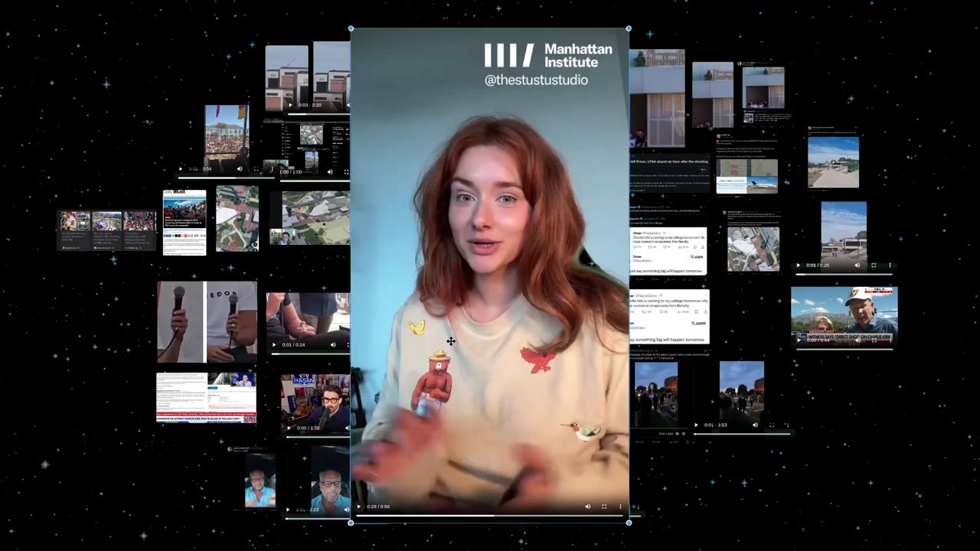Mute the main center video
The image size is (980, 551).
tap(588, 507)
